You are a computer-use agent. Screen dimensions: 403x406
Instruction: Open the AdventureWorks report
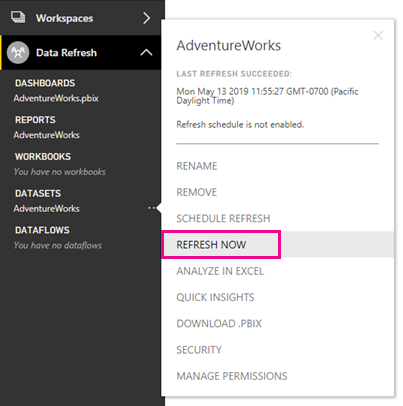pyautogui.click(x=46, y=135)
